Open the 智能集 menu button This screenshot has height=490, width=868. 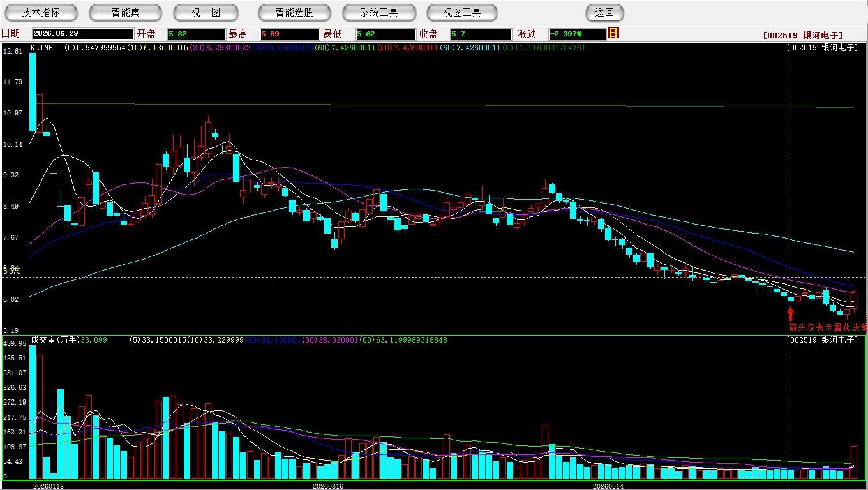(x=125, y=13)
